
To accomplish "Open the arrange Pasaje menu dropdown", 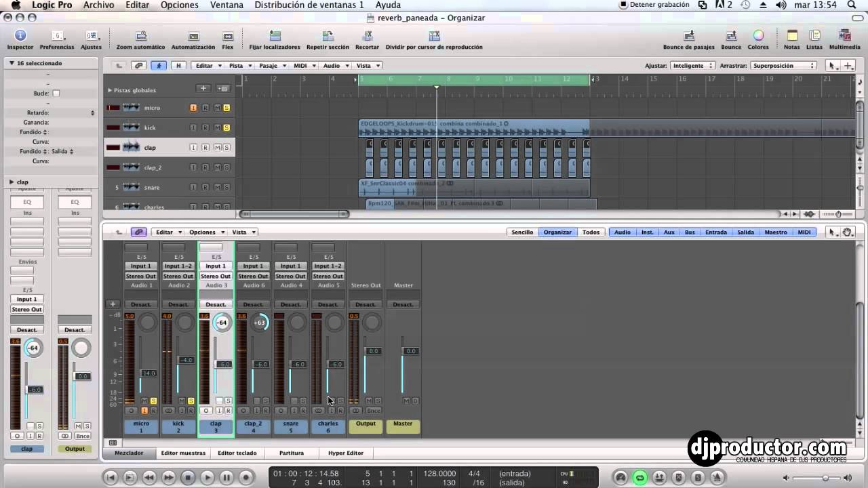I will [272, 66].
